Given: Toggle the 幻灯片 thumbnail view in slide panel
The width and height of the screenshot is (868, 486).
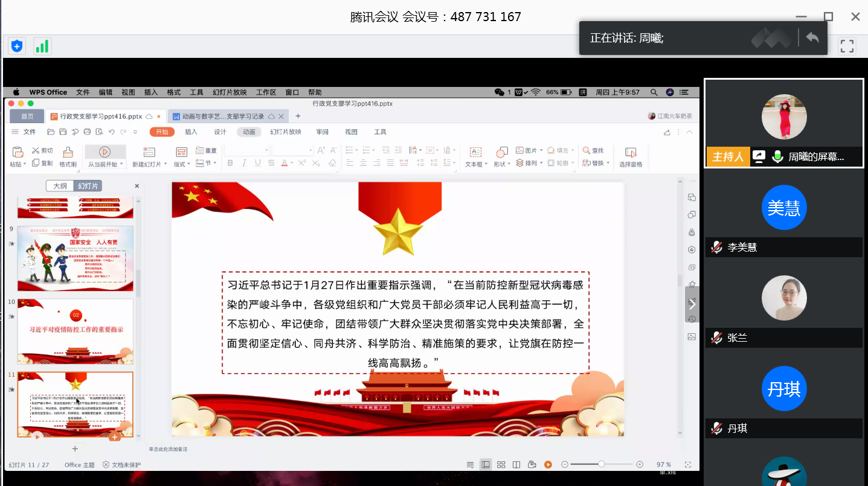Looking at the screenshot, I should pyautogui.click(x=88, y=186).
